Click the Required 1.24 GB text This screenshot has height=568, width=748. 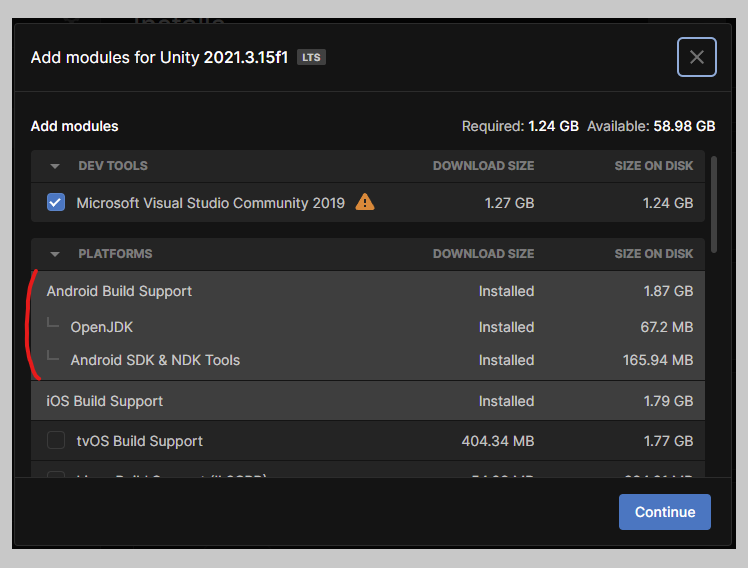pos(520,126)
